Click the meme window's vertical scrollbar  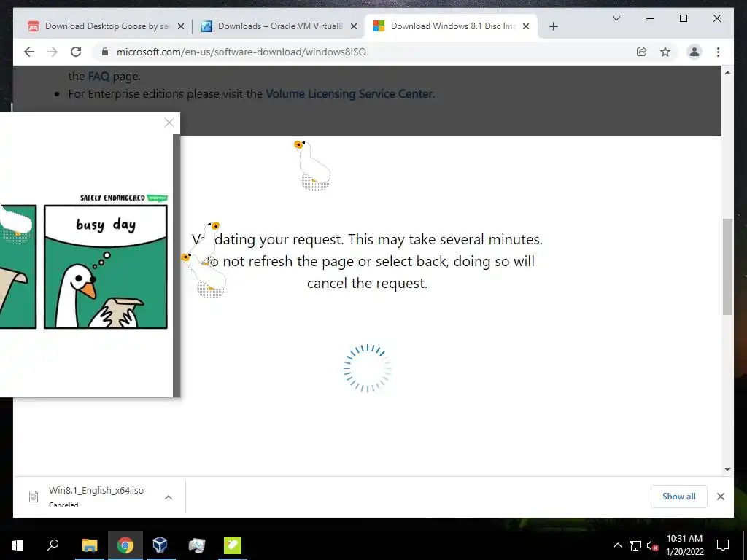(177, 265)
